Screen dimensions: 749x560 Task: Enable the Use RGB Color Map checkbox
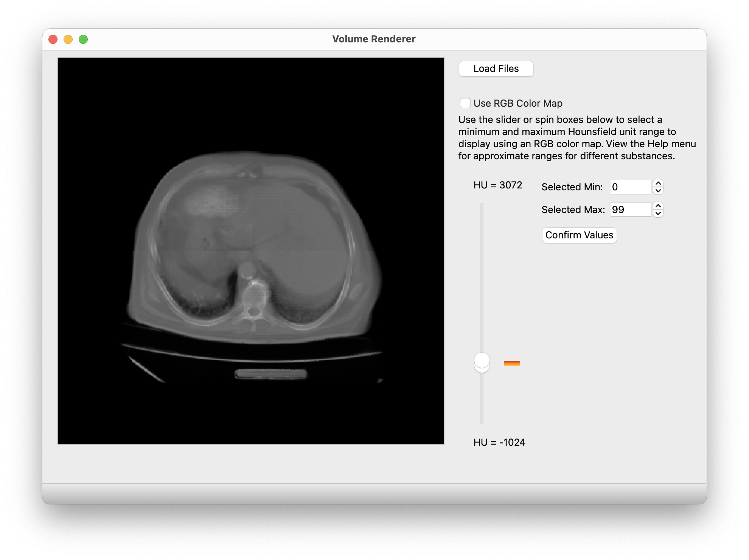point(465,103)
